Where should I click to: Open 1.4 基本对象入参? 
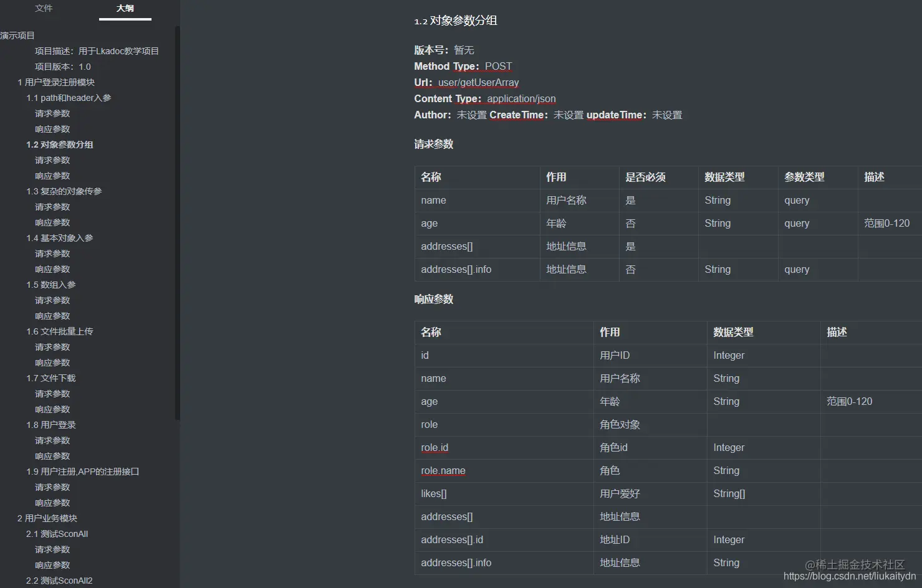point(60,238)
